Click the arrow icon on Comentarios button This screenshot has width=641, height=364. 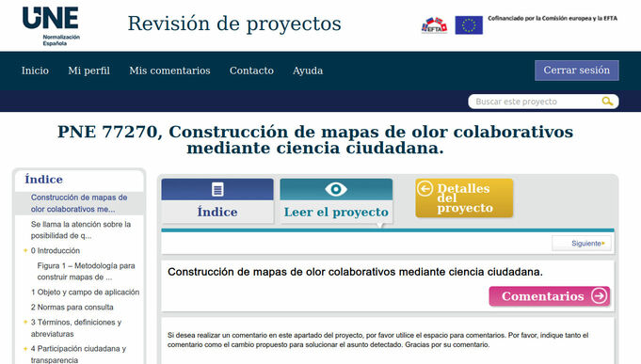point(599,295)
